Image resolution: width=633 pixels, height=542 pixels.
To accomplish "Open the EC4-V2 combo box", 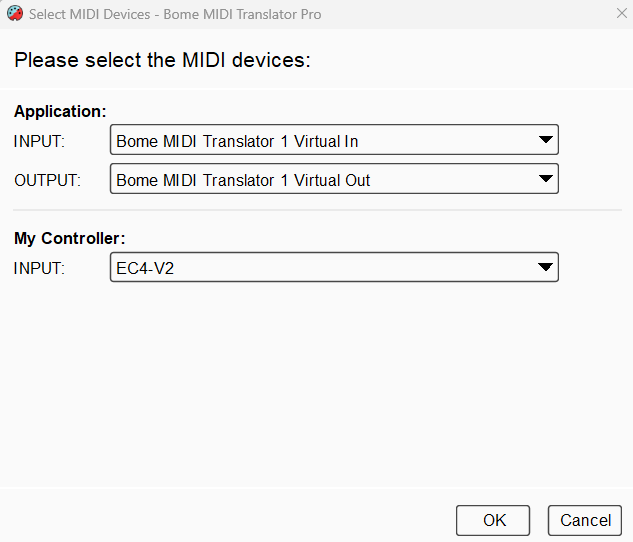I will [334, 267].
